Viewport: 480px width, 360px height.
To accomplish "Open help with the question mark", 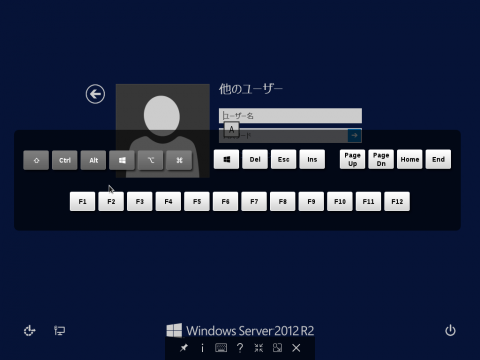I will pos(240,348).
